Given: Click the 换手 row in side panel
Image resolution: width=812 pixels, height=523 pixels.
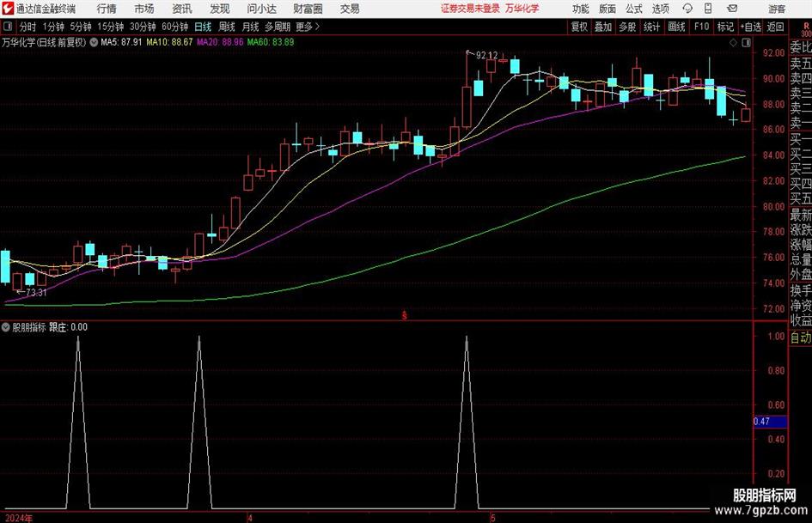Looking at the screenshot, I should pyautogui.click(x=800, y=290).
